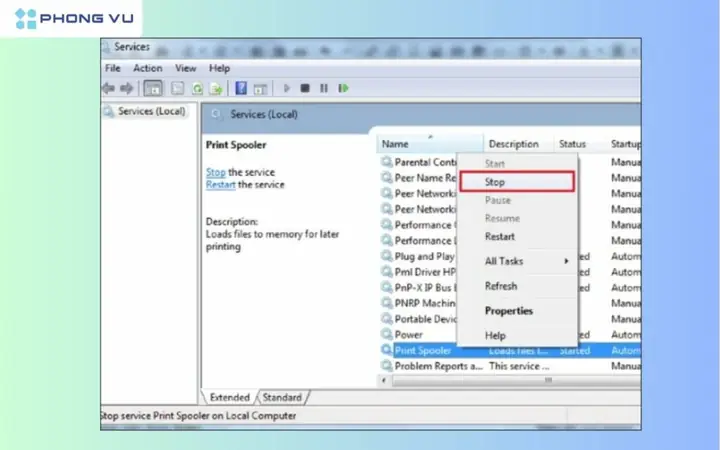Click gear icon beside Print Spooler
720x450 pixels.
387,350
